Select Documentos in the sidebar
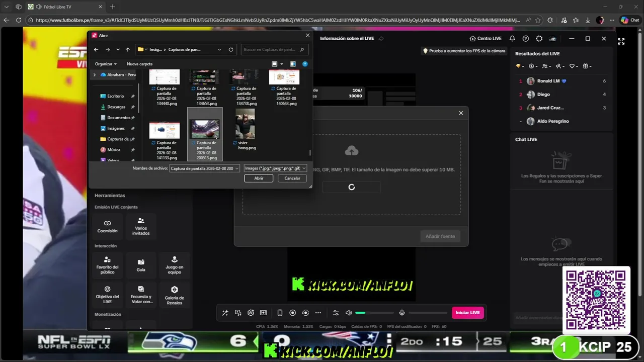Viewport: 644px width, 362px height. point(119,118)
